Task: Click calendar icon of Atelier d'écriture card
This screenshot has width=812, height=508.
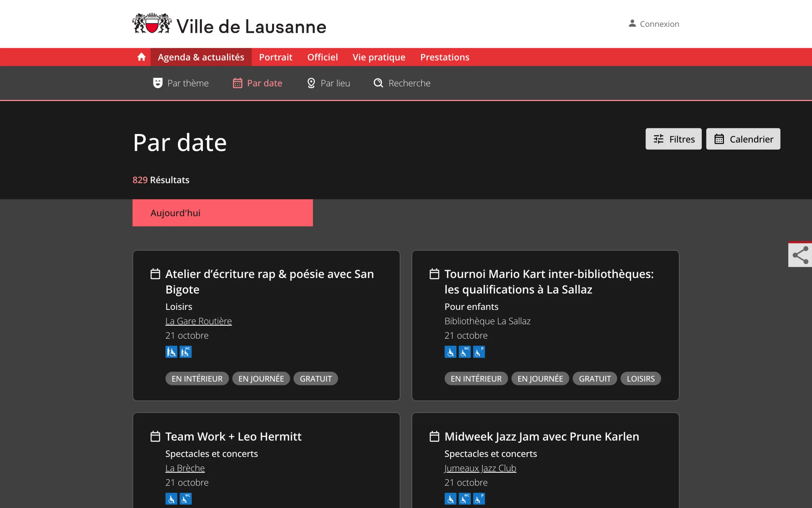Action: pos(155,274)
